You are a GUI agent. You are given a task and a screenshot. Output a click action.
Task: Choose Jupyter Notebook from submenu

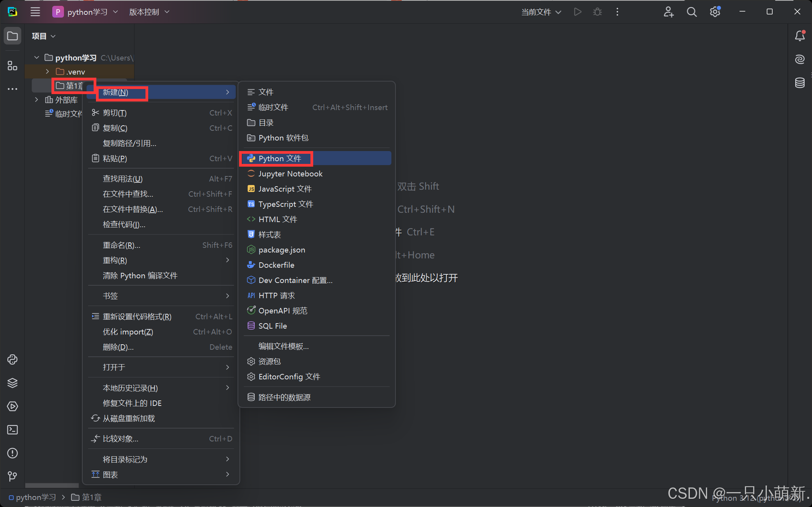tap(290, 174)
